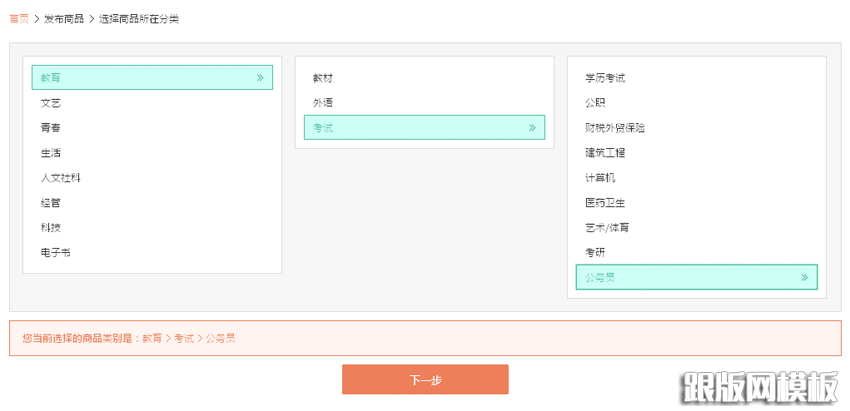The image size is (850, 411).
Task: Choose the 考研 item
Action: 595,253
